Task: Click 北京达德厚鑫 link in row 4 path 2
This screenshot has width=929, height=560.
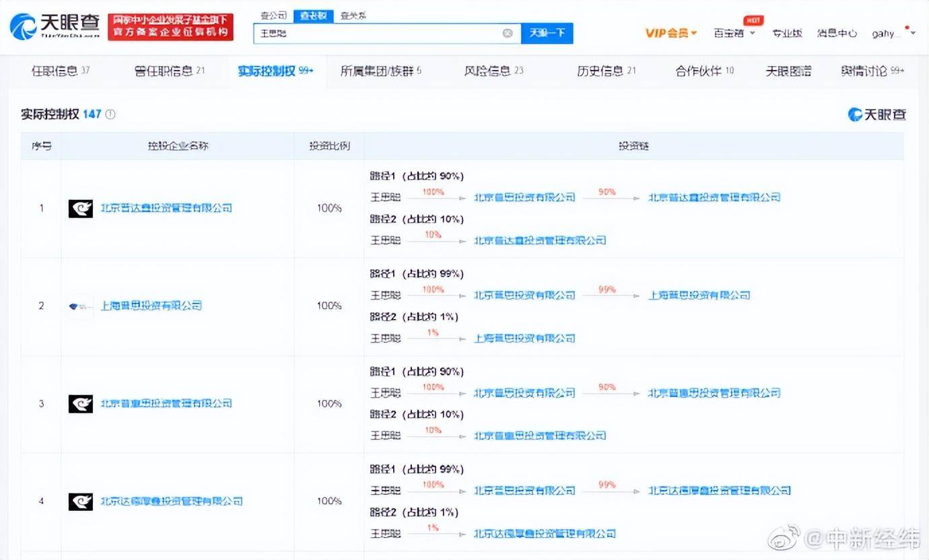Action: 545,534
